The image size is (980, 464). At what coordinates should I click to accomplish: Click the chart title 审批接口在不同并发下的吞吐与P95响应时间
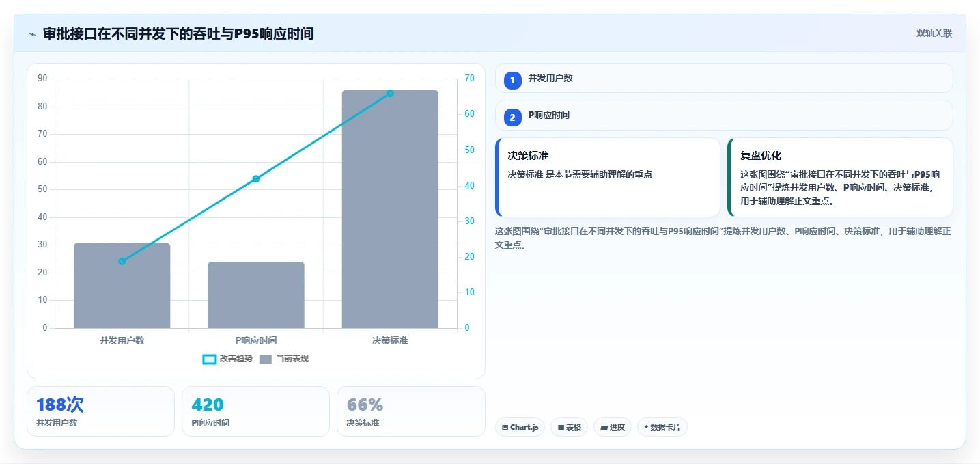pyautogui.click(x=178, y=33)
